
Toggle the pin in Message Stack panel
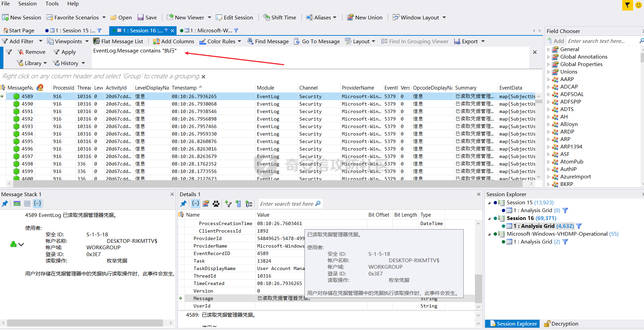5,204
